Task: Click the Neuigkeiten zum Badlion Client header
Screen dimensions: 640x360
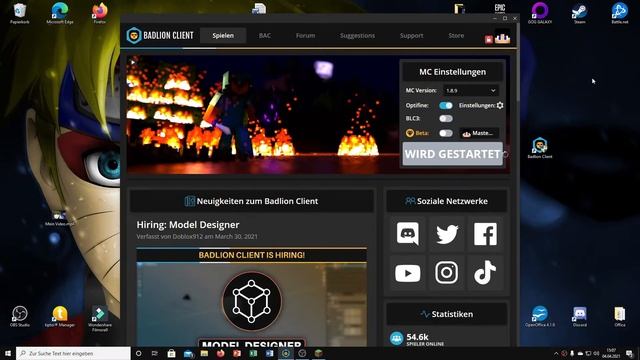Action: (251, 201)
